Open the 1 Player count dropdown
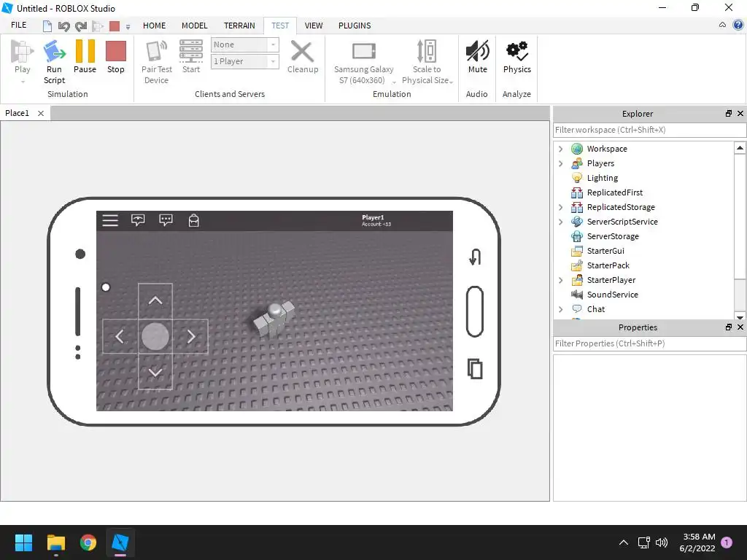 pos(245,61)
